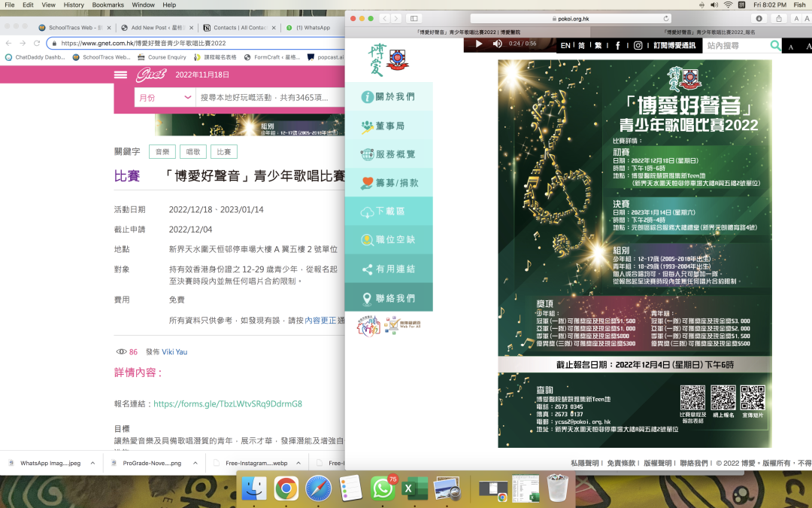
Task: Open Safari downloads button
Action: coord(759,19)
